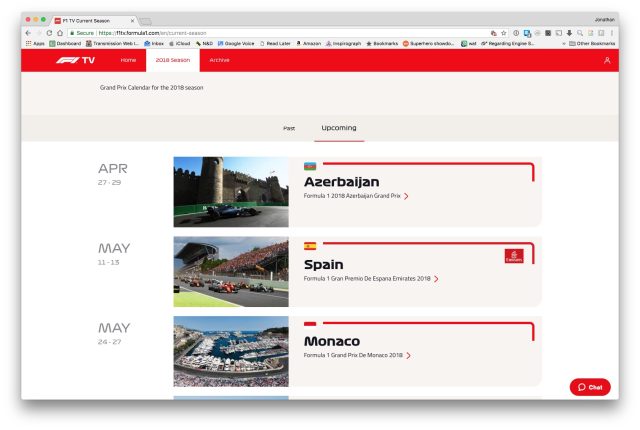Select the Upcoming races tab
Screen dimensions: 640x430
pos(338,128)
